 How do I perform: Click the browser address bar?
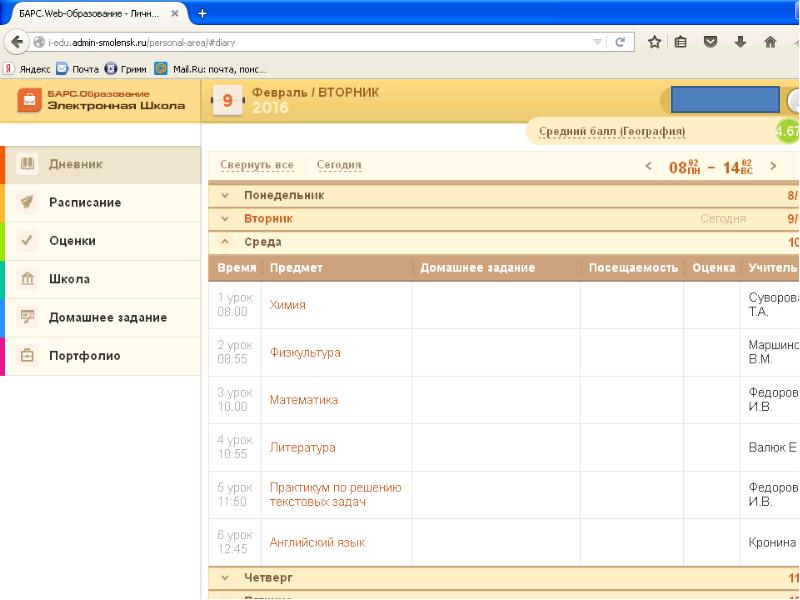[300, 43]
